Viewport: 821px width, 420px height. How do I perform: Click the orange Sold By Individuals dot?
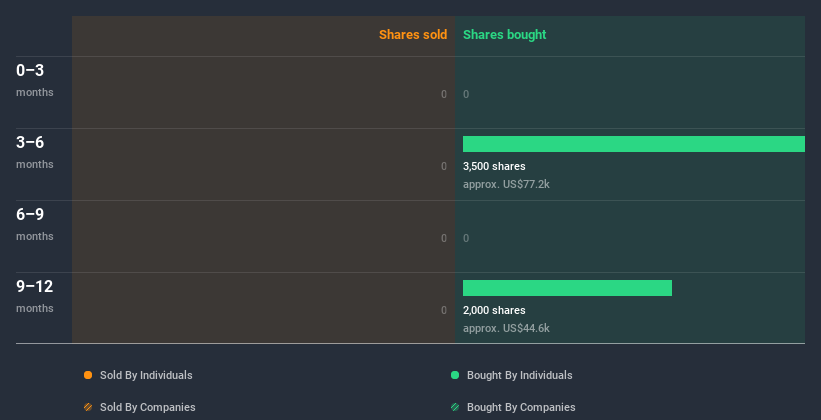[x=88, y=375]
